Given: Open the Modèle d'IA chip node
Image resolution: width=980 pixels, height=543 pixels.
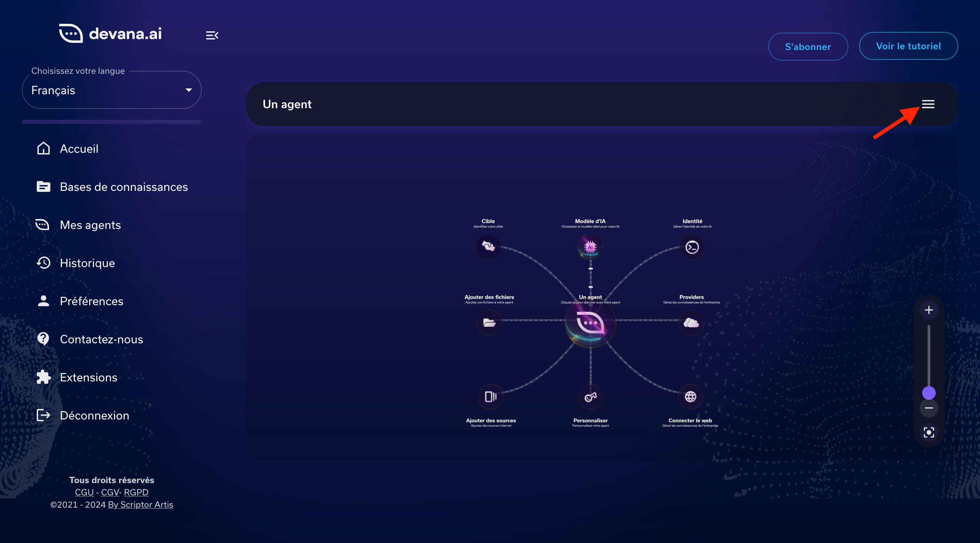Looking at the screenshot, I should coord(590,247).
